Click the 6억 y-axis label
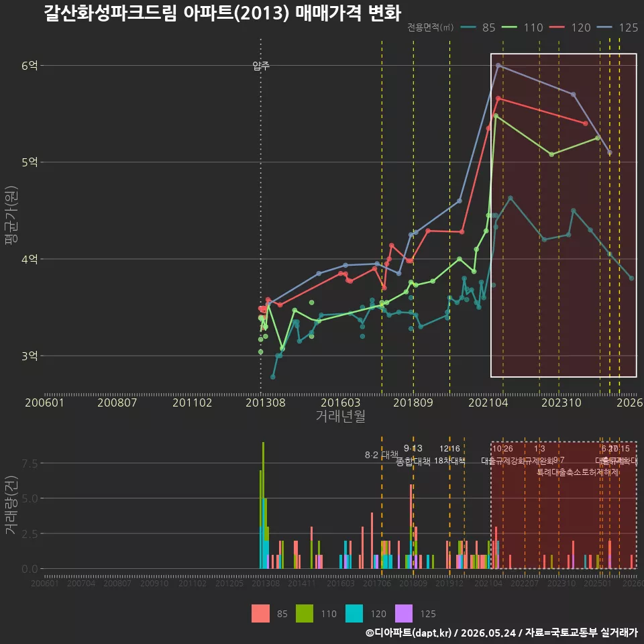The height and width of the screenshot is (644, 644). 30,65
